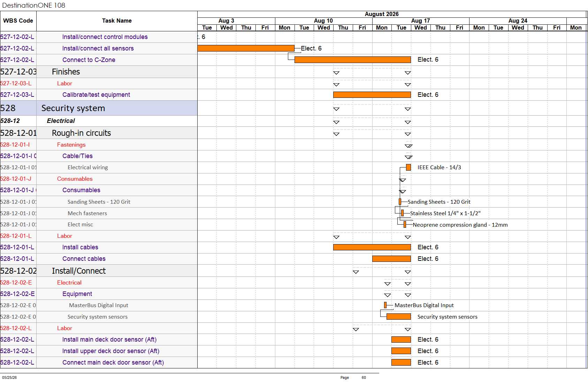The image size is (588, 382).
Task: Click the WBS Code column header
Action: [x=18, y=21]
